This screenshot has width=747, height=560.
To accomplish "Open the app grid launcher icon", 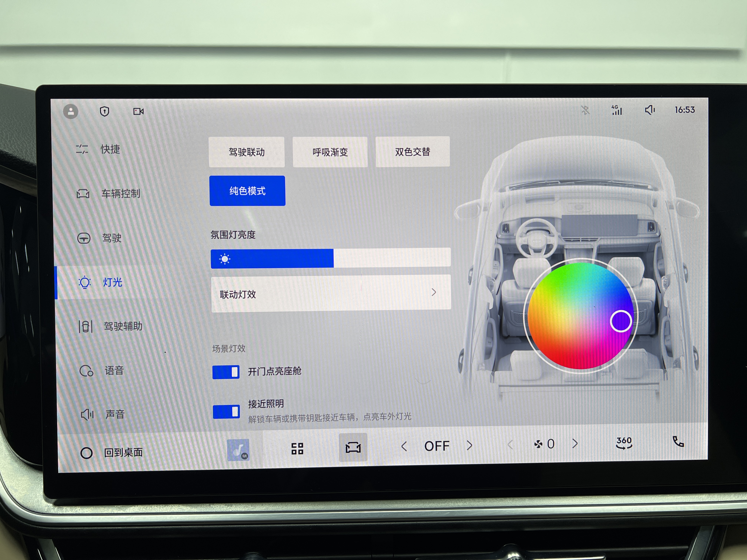I will (x=297, y=449).
